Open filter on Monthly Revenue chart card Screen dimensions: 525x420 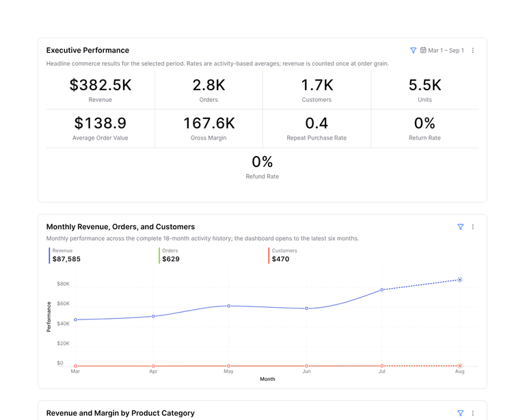tap(460, 226)
